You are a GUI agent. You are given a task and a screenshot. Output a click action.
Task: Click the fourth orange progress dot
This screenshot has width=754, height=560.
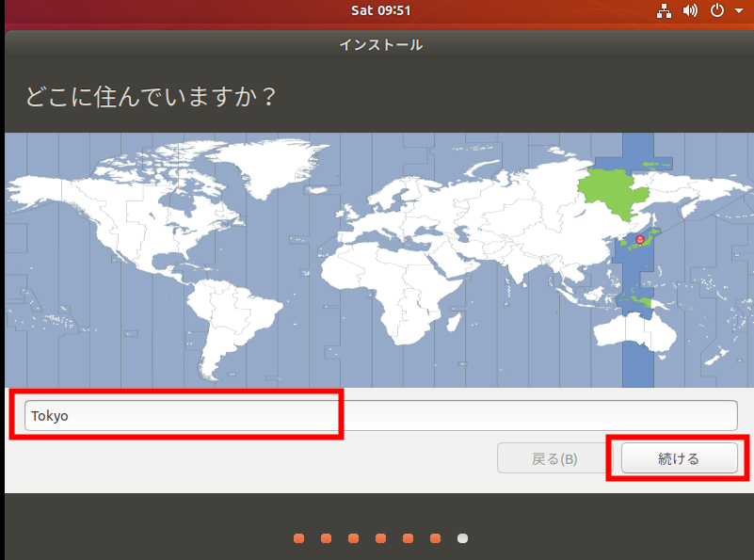coord(380,538)
